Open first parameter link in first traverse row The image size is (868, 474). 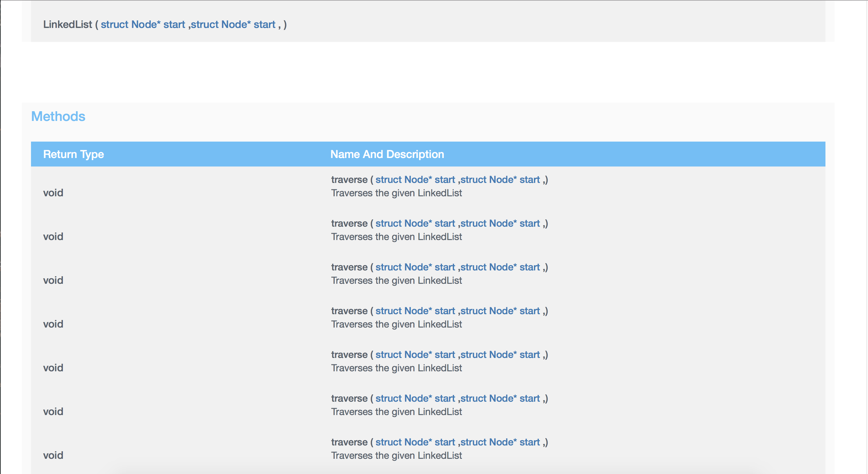pos(415,180)
